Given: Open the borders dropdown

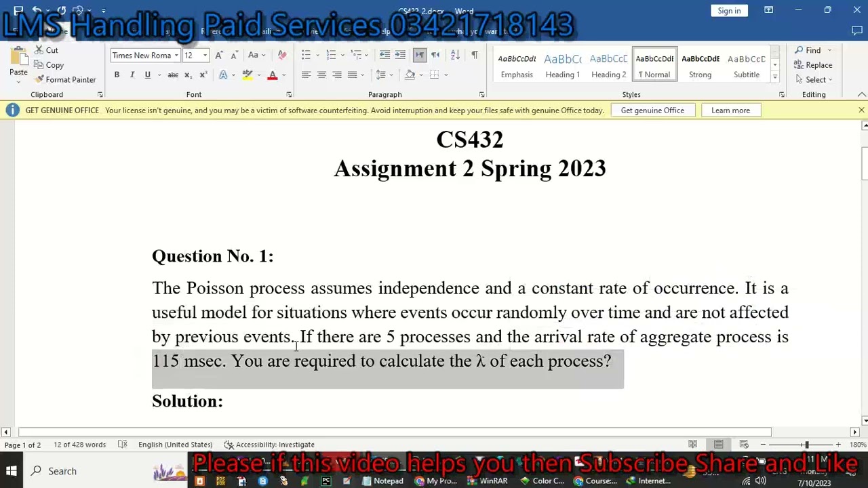Looking at the screenshot, I should [446, 75].
